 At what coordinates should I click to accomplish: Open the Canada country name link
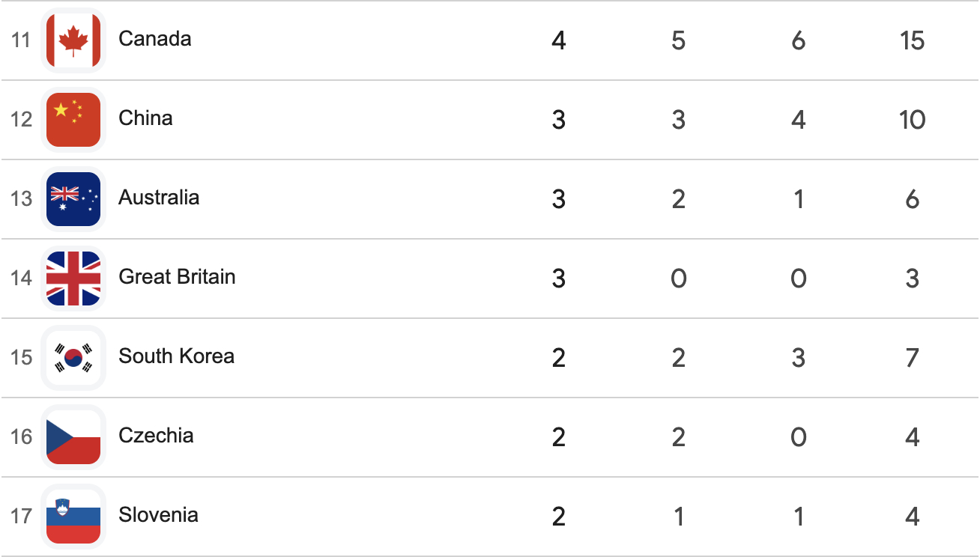pos(155,39)
